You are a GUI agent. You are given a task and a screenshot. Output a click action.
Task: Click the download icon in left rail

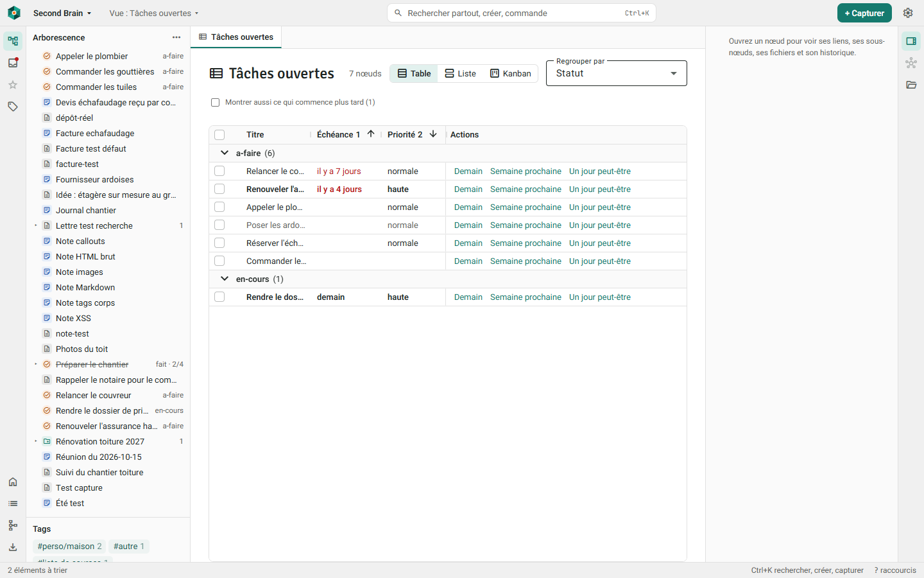(13, 547)
